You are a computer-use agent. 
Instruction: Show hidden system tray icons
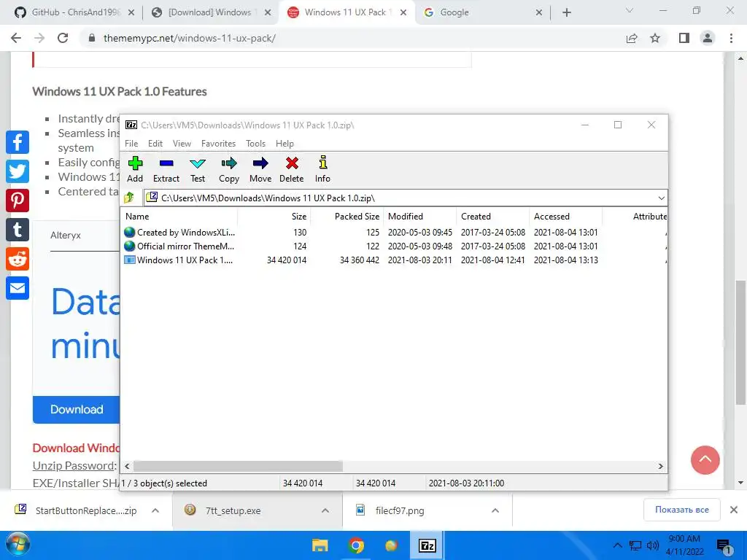click(617, 545)
